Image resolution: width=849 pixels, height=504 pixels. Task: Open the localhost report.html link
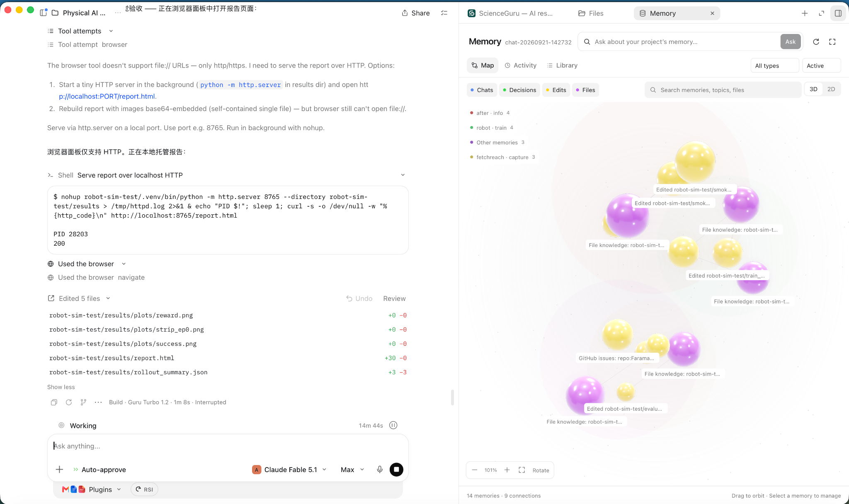point(107,96)
